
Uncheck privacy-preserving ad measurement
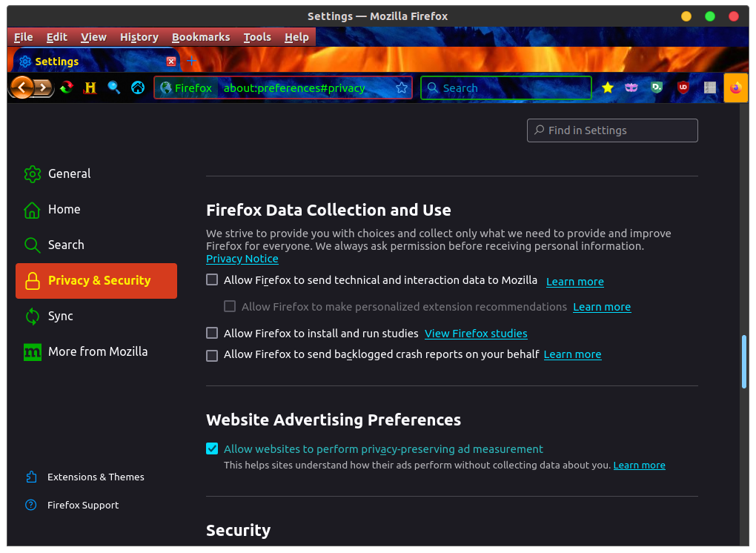click(212, 448)
